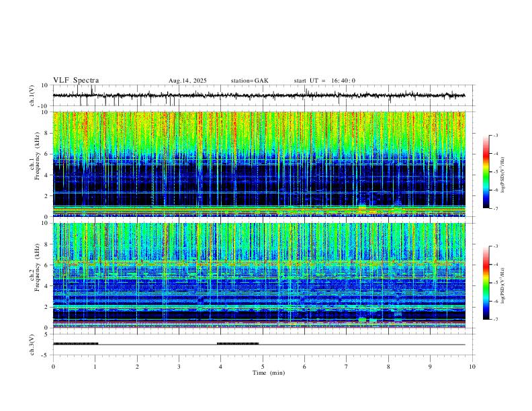Viewport: 532px width, 411px height.
Task: Click the "station=GAK" header label
Action: 249,81
